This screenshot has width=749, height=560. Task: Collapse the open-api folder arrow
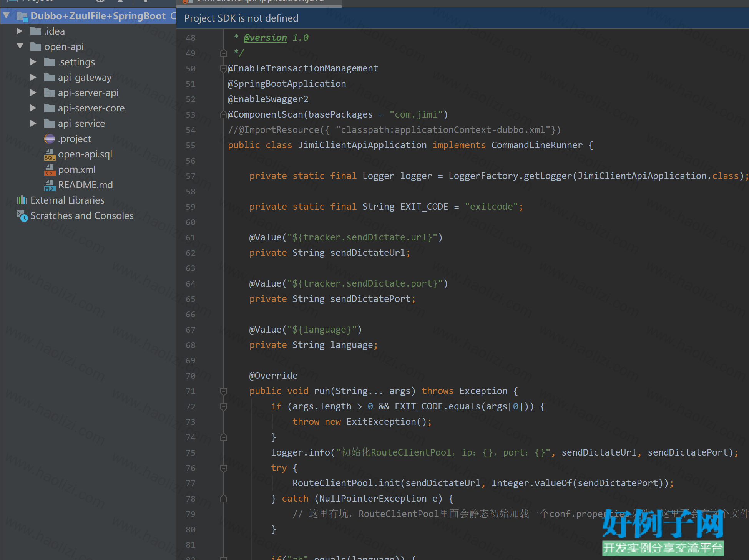click(x=20, y=46)
